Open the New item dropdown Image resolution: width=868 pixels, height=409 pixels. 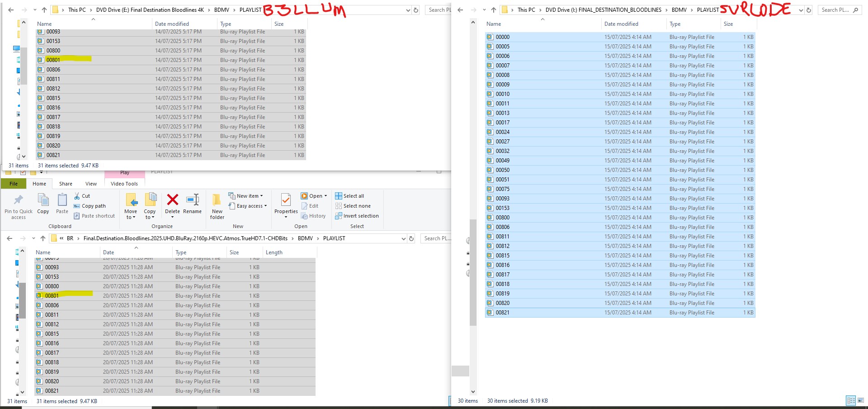point(245,196)
